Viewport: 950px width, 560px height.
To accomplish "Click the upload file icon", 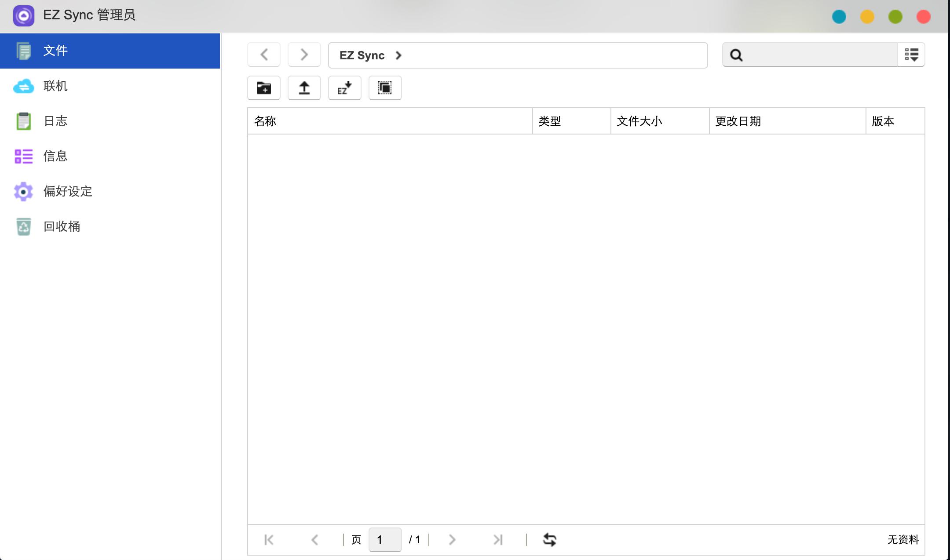I will click(304, 88).
